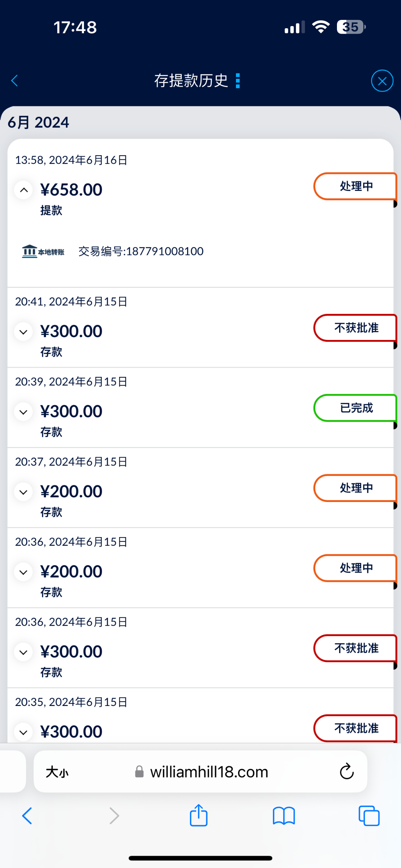Image resolution: width=401 pixels, height=868 pixels.
Task: Tap the williamhill18.com address field
Action: coord(209,772)
